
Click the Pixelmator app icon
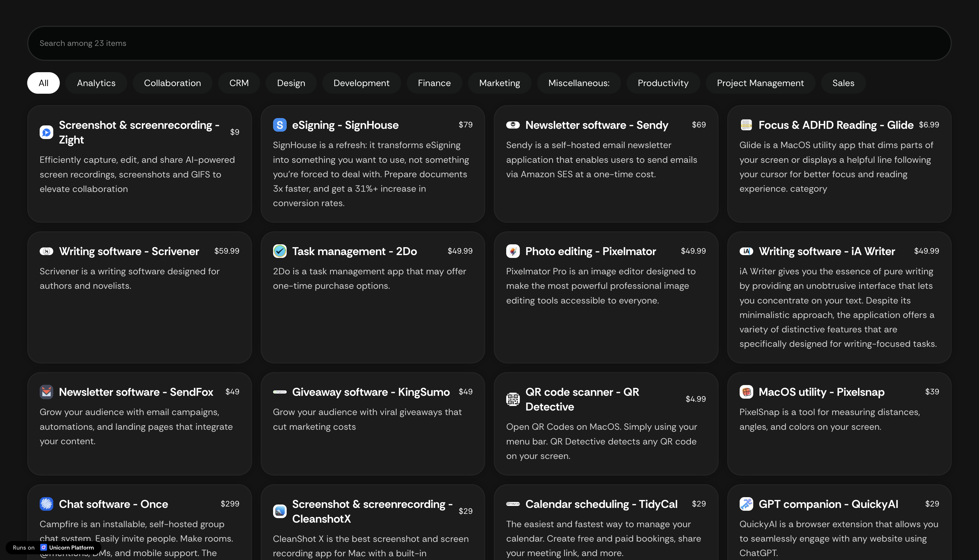tap(513, 251)
